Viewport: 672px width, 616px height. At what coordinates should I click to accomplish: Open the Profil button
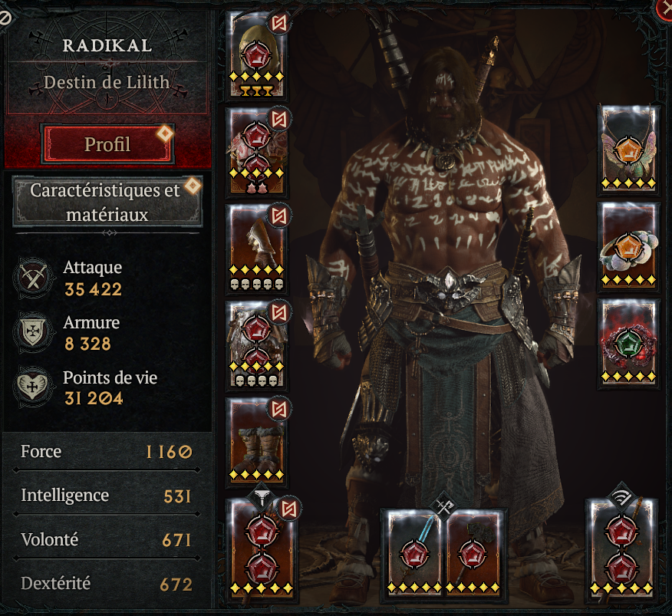click(107, 144)
